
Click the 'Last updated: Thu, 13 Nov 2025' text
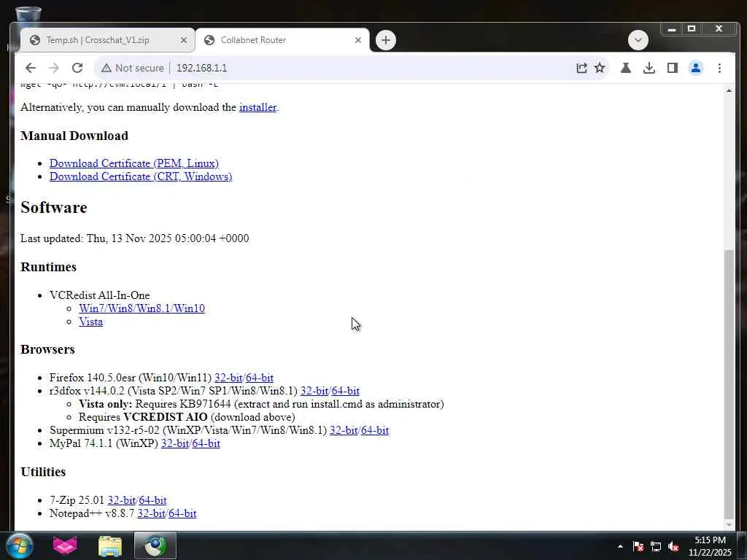coord(135,238)
